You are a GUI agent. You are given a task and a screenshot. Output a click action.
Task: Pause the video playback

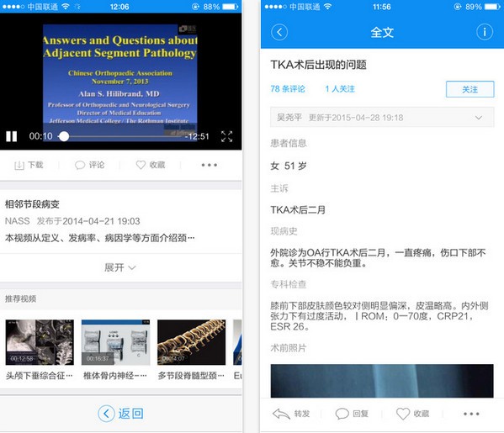[11, 136]
